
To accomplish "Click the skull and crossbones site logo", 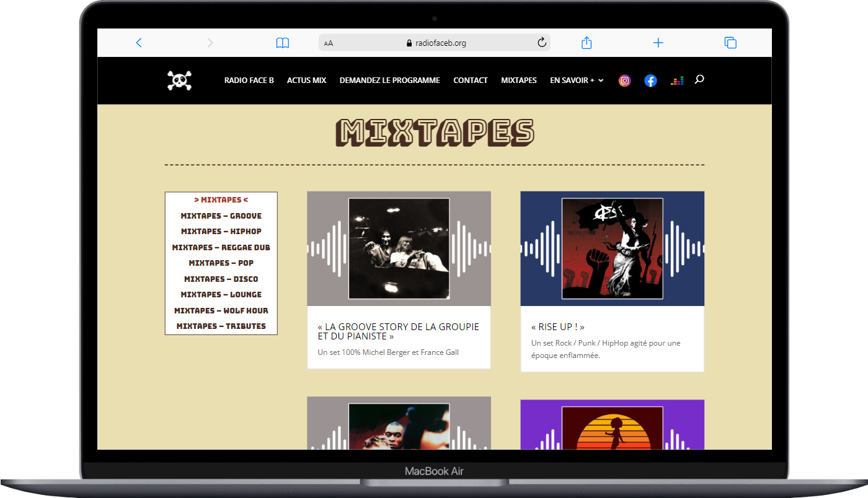I will click(x=179, y=81).
